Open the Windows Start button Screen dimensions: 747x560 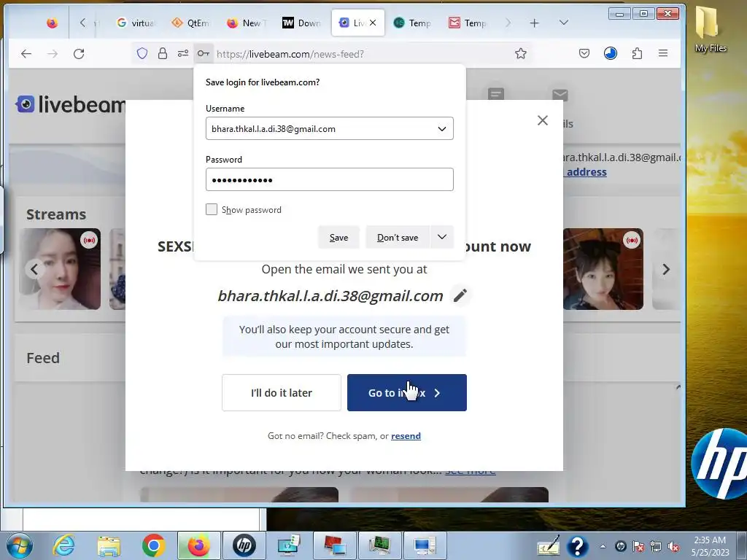20,545
